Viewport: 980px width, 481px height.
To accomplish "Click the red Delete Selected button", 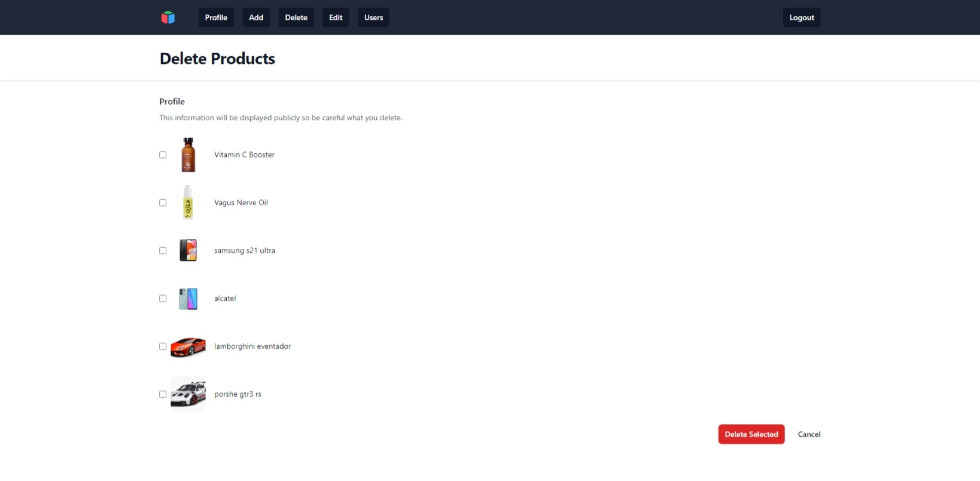I will click(751, 434).
